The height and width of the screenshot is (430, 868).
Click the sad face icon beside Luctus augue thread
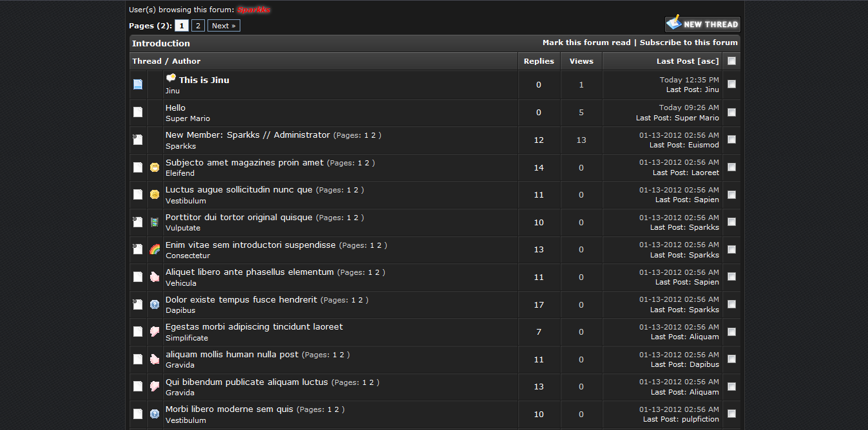pos(155,194)
